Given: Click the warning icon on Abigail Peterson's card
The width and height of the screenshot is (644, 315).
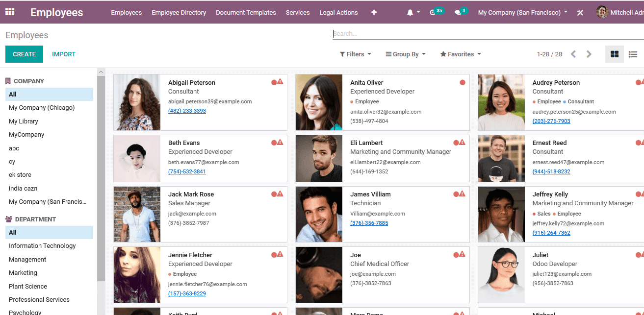Looking at the screenshot, I should (280, 82).
